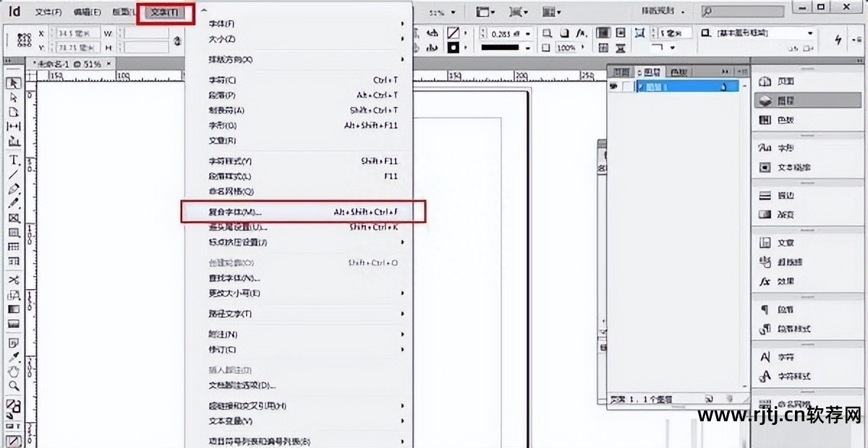Image resolution: width=868 pixels, height=448 pixels.
Task: Select the Type tool (T)
Action: click(x=14, y=160)
